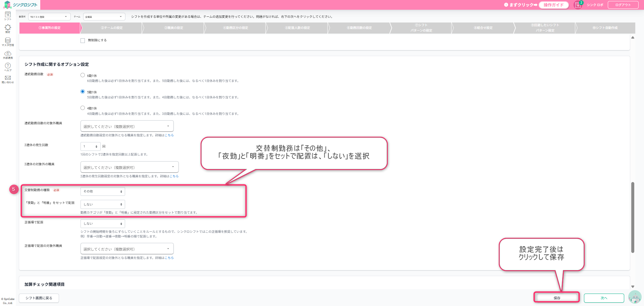Image resolution: width=644 pixels, height=306 pixels.
Task: Go to step ⑩シフト自動作成 tab
Action: tap(605, 28)
